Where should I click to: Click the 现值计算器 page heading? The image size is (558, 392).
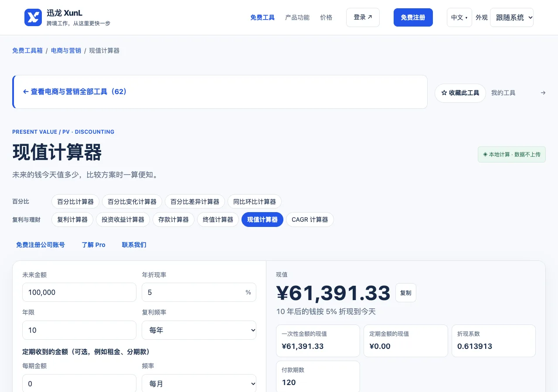click(x=57, y=152)
